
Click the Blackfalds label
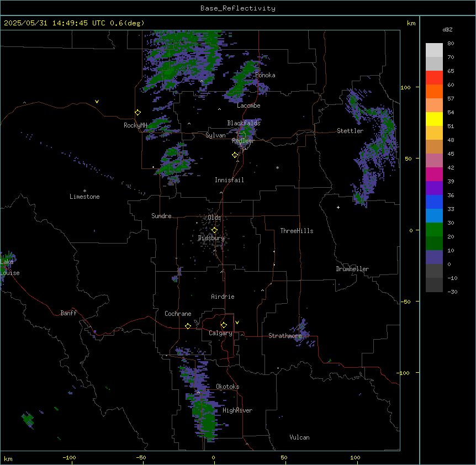244,123
